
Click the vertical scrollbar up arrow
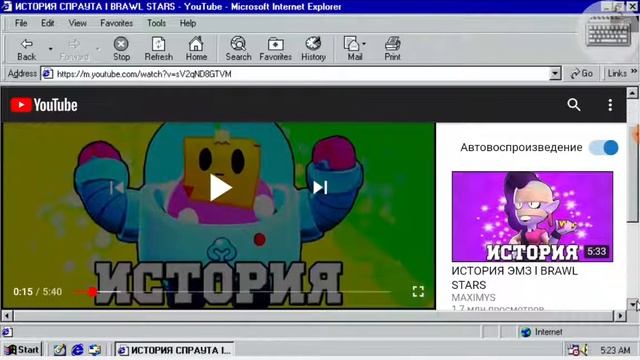[x=632, y=93]
